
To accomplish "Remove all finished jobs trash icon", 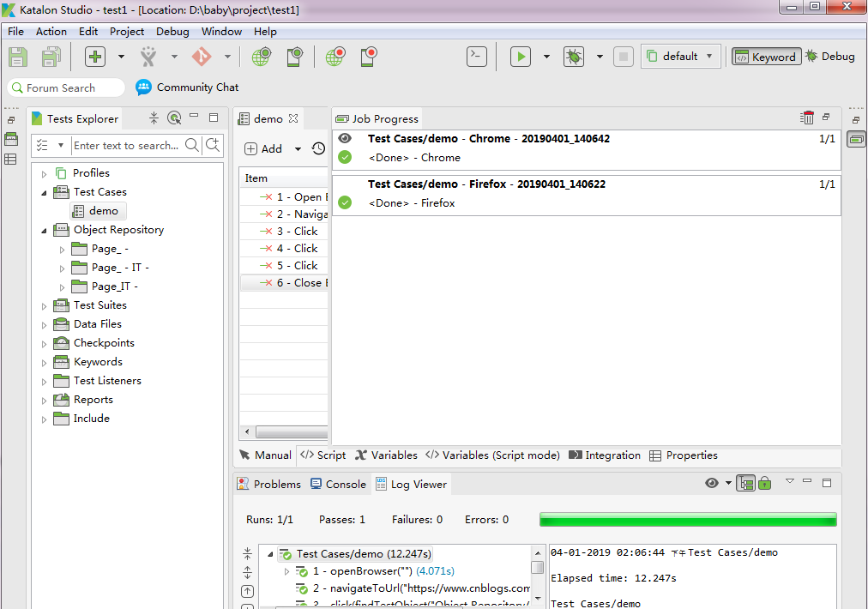I will pyautogui.click(x=807, y=118).
